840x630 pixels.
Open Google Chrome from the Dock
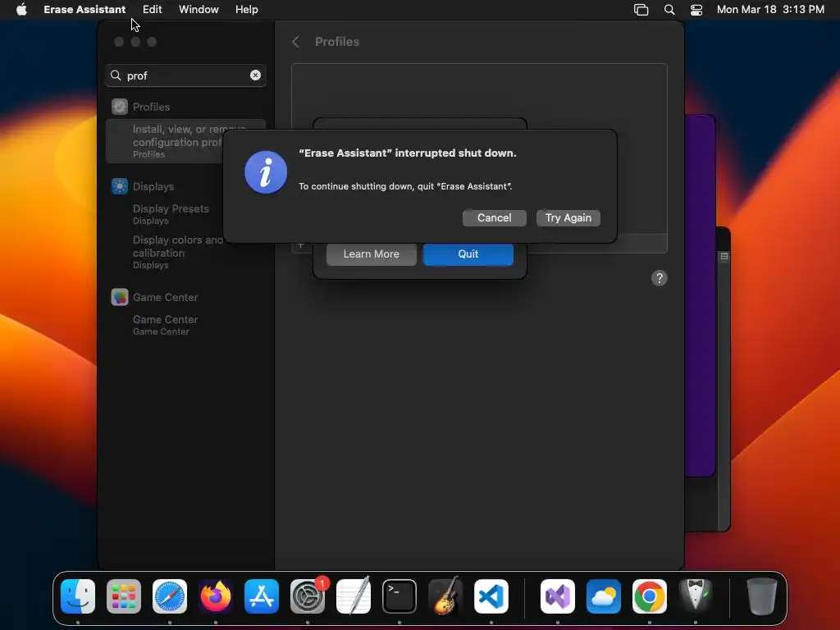tap(650, 596)
